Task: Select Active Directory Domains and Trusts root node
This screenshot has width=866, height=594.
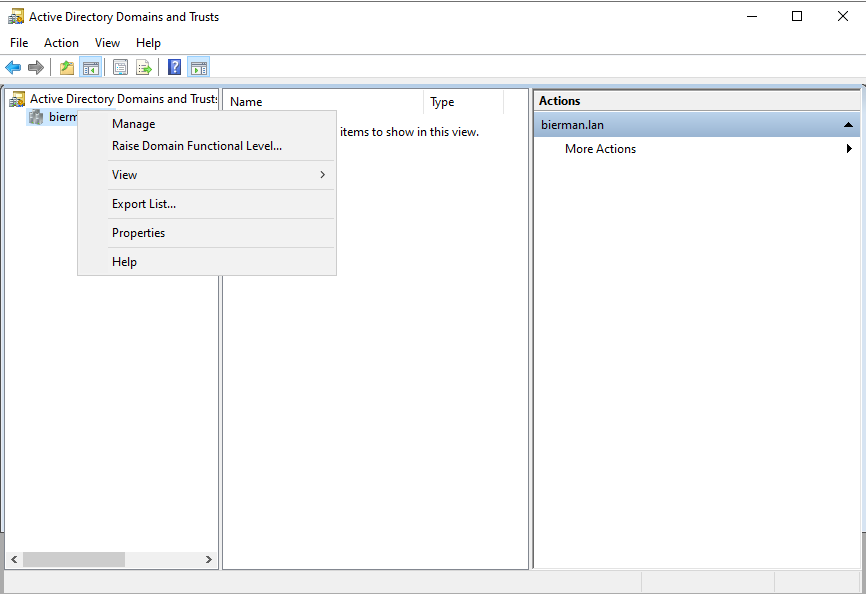Action: tap(124, 99)
